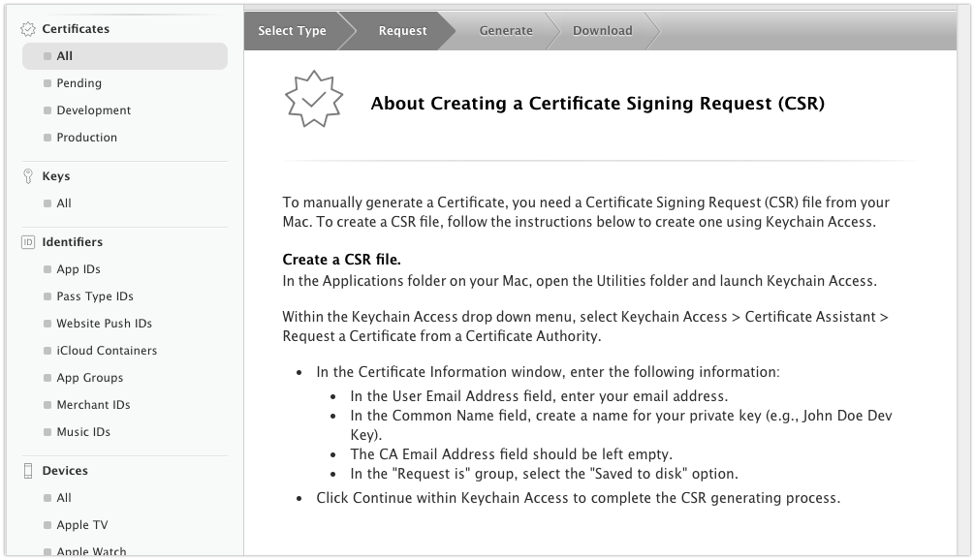Click Identifiers section header
Viewport: 975px width, 560px height.
[x=72, y=242]
